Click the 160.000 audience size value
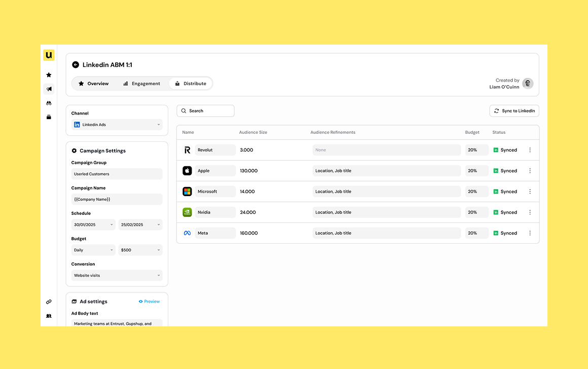 (x=248, y=233)
